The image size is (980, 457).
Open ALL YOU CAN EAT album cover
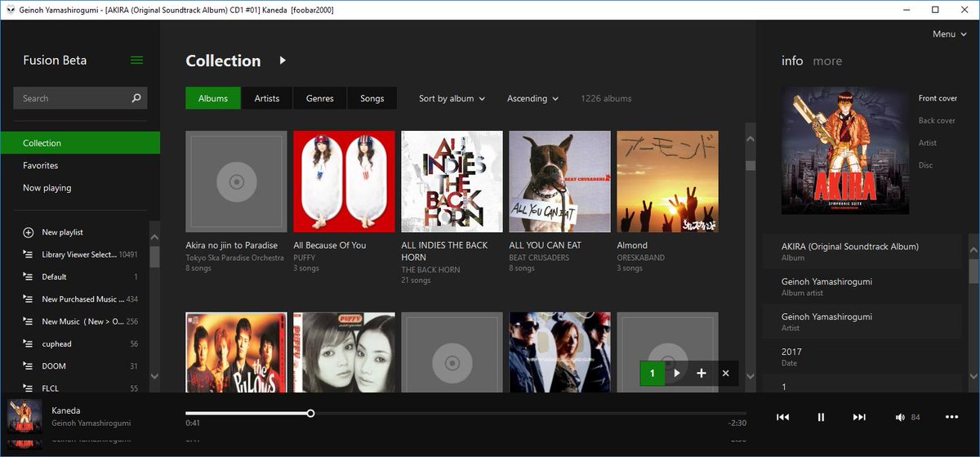(559, 181)
